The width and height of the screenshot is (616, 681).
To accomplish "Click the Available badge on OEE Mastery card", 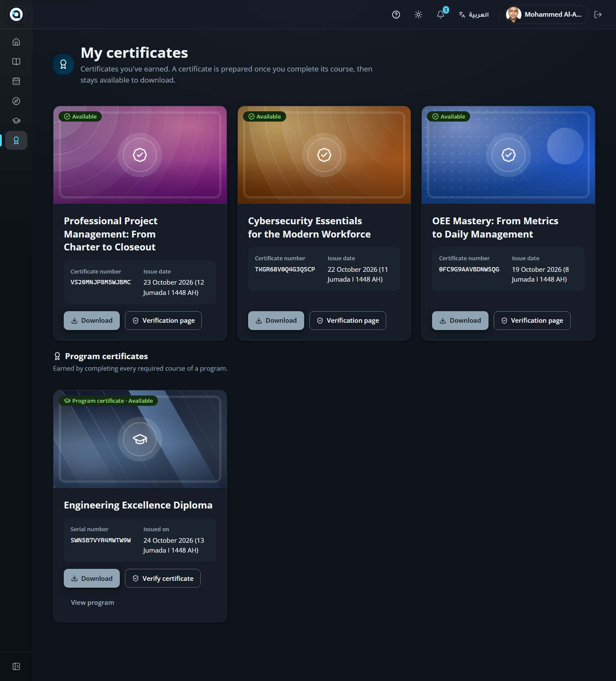I will pyautogui.click(x=448, y=116).
